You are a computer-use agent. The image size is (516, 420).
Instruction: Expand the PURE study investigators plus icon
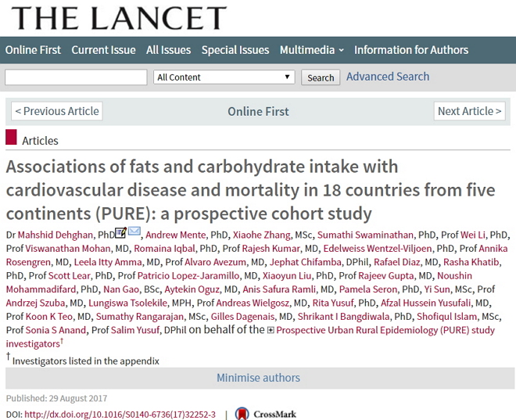click(271, 330)
